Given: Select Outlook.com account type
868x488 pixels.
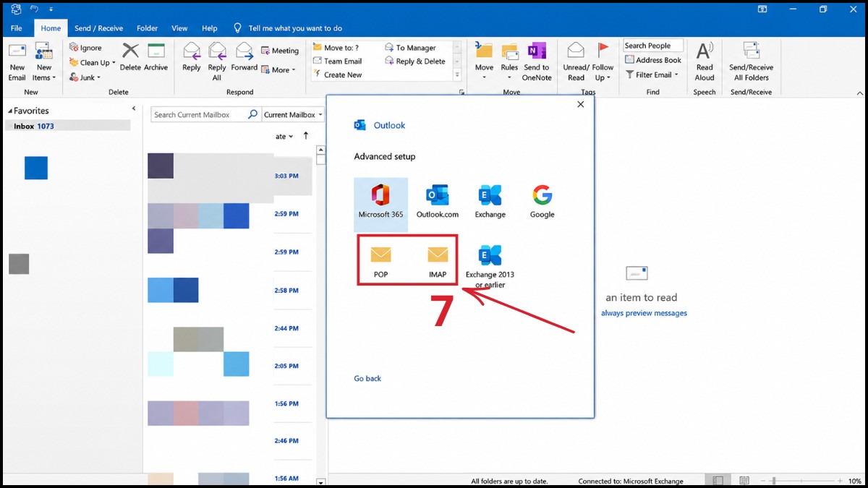Looking at the screenshot, I should (x=437, y=202).
